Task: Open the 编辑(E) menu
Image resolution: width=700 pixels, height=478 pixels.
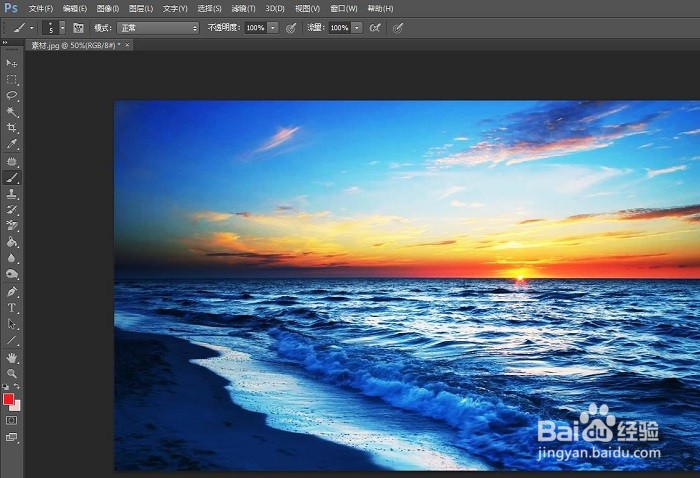Action: (75, 8)
